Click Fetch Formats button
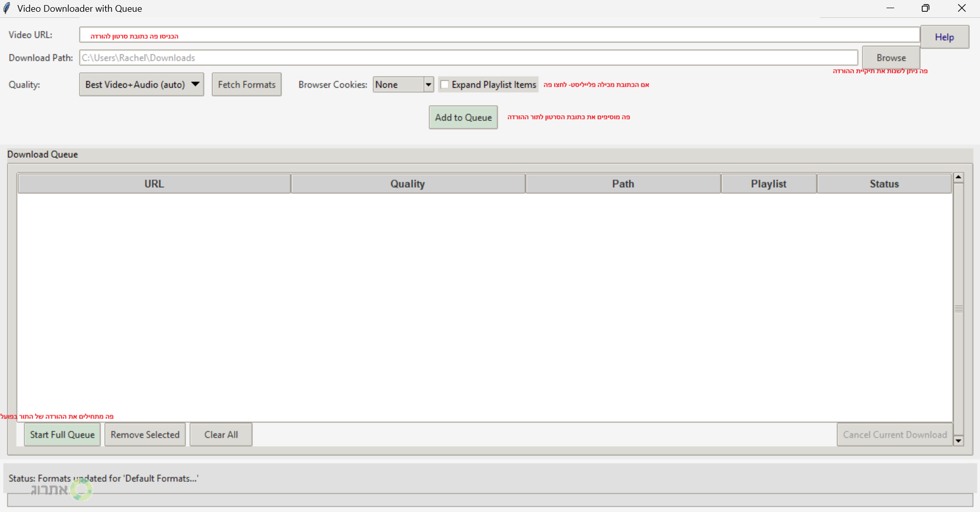980x512 pixels. 247,85
